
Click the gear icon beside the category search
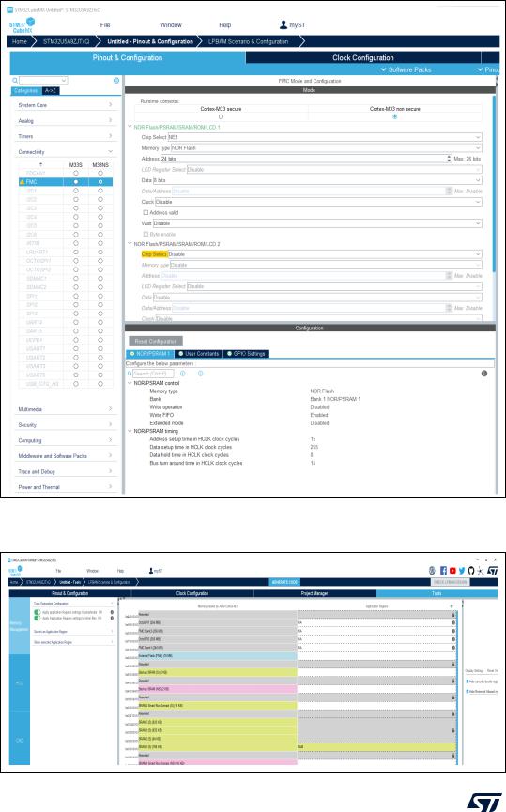click(116, 81)
